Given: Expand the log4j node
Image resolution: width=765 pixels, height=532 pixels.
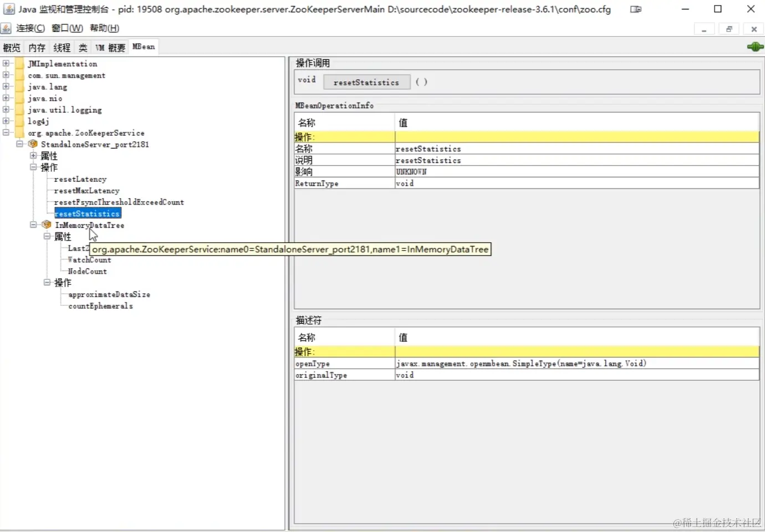Looking at the screenshot, I should (6, 121).
